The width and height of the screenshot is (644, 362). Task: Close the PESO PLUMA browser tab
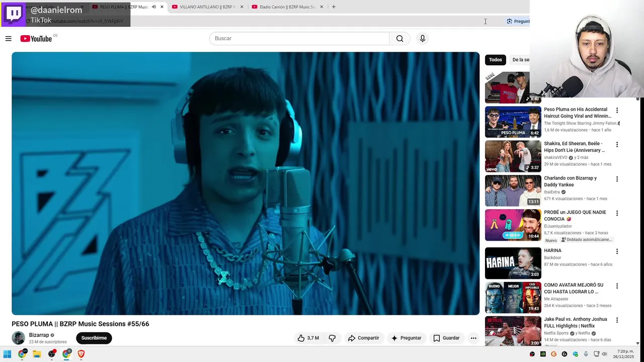tap(162, 7)
